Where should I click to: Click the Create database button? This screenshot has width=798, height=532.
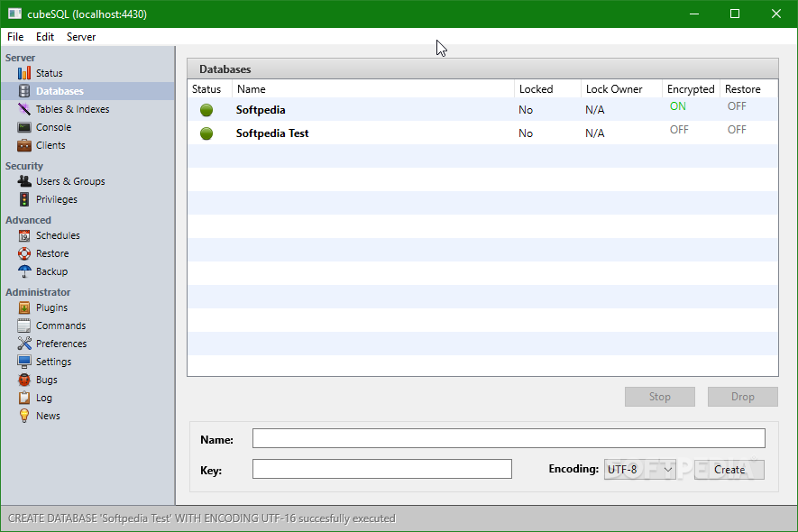(729, 470)
